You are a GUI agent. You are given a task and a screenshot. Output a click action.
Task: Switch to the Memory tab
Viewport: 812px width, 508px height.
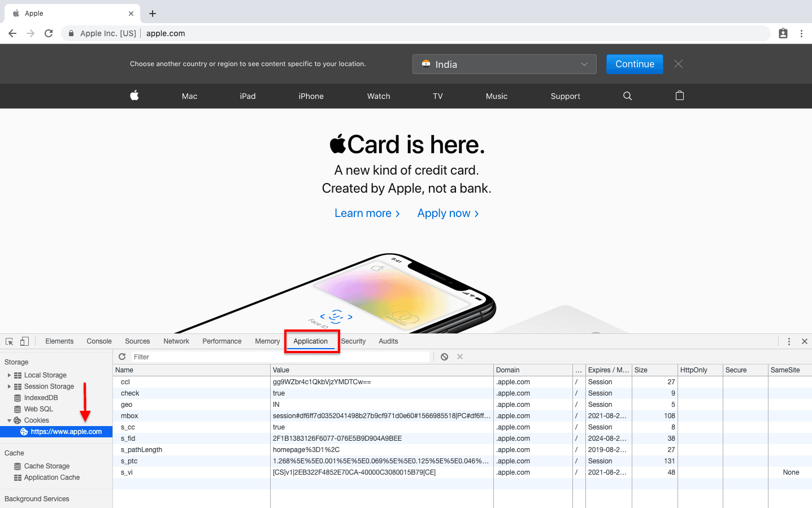[x=267, y=341]
